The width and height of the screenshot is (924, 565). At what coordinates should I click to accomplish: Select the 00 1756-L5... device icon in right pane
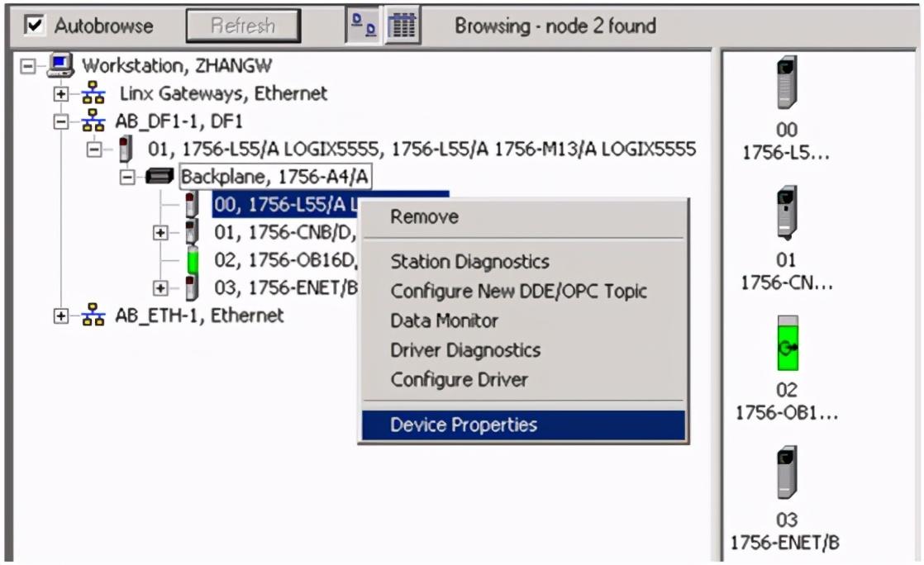tap(787, 83)
